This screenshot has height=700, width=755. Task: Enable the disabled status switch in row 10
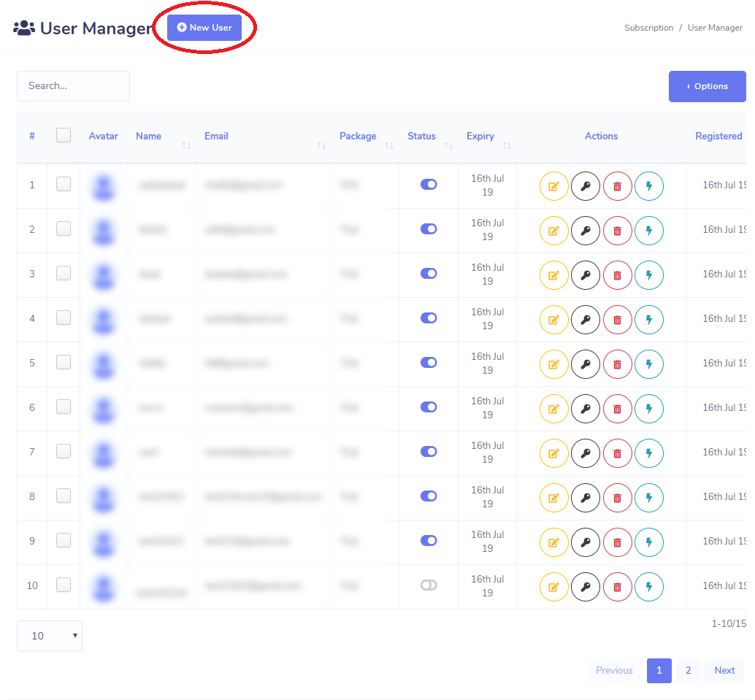pos(429,585)
